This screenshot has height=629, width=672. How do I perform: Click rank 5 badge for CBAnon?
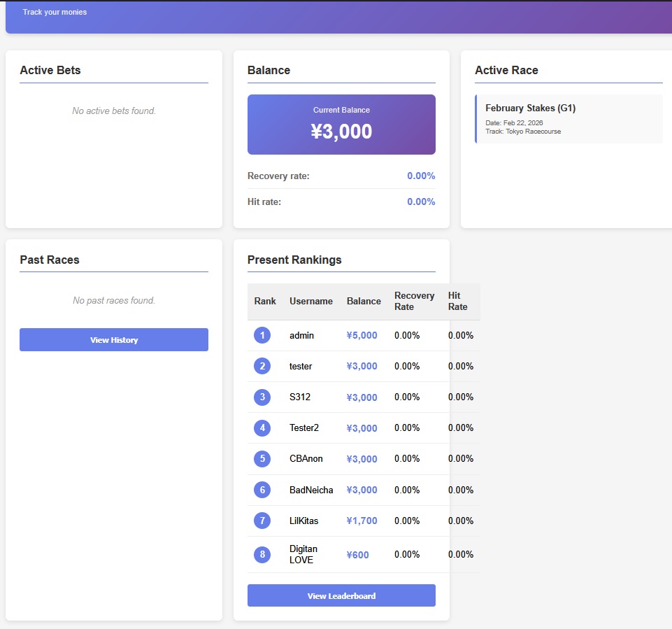[x=262, y=458]
